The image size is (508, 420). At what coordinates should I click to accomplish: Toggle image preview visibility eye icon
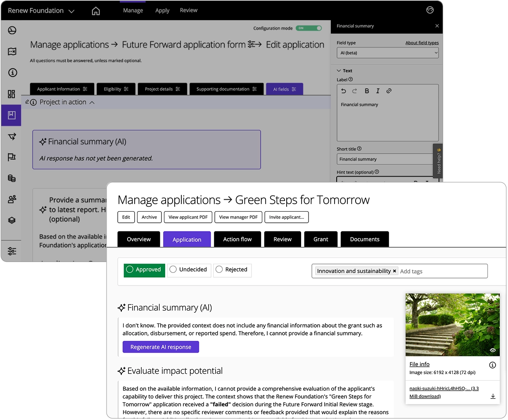point(493,350)
